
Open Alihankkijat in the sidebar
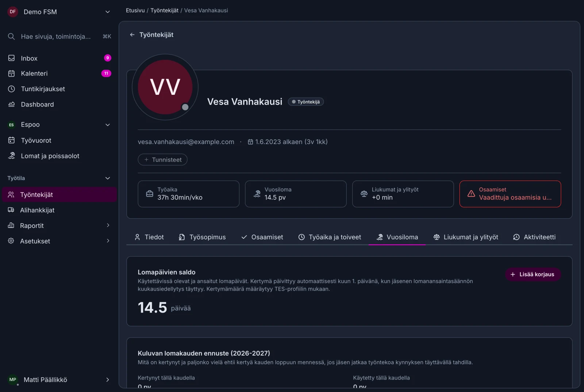pos(59,210)
